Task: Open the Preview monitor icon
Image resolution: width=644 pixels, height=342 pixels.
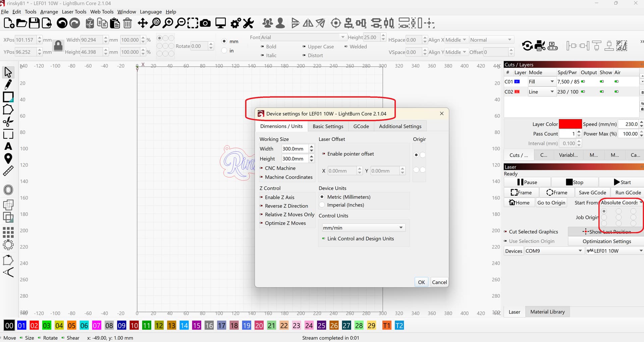Action: (x=220, y=23)
